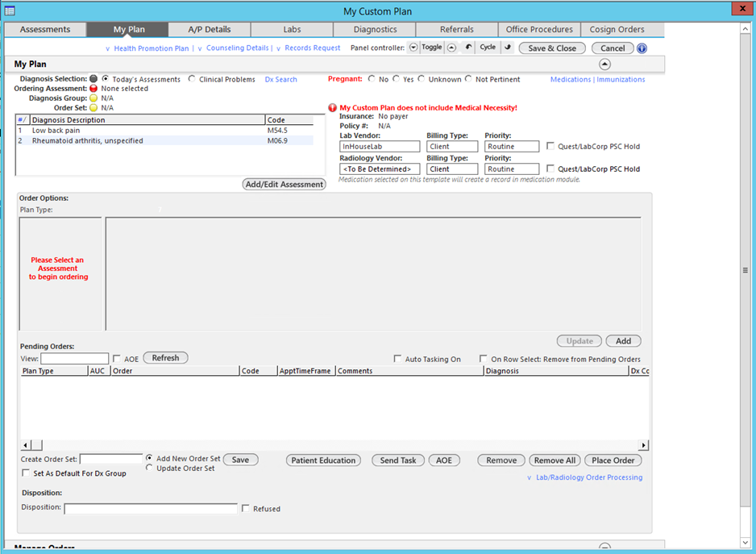Click gray Diagnosis Selection status indicator
The width and height of the screenshot is (756, 554).
click(x=93, y=79)
